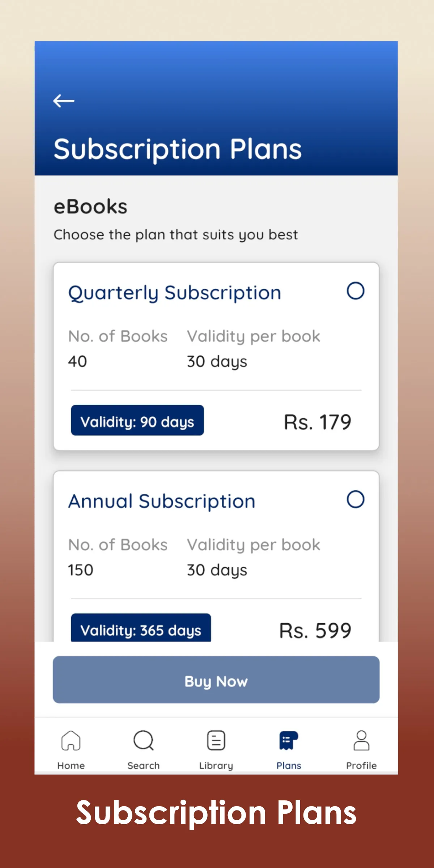The height and width of the screenshot is (868, 434).
Task: Expand the Annual Subscription card details
Action: pos(162,501)
